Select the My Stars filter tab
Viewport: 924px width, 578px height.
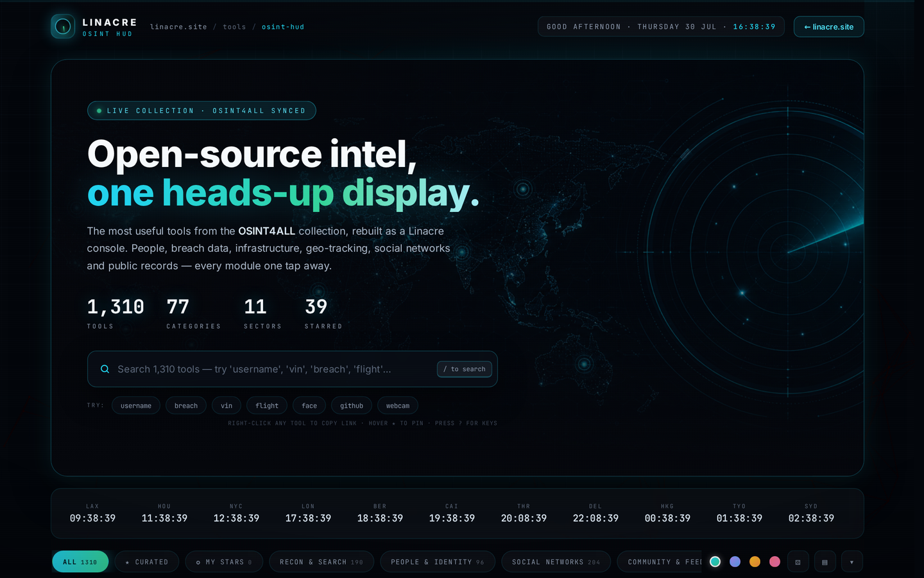click(x=224, y=562)
